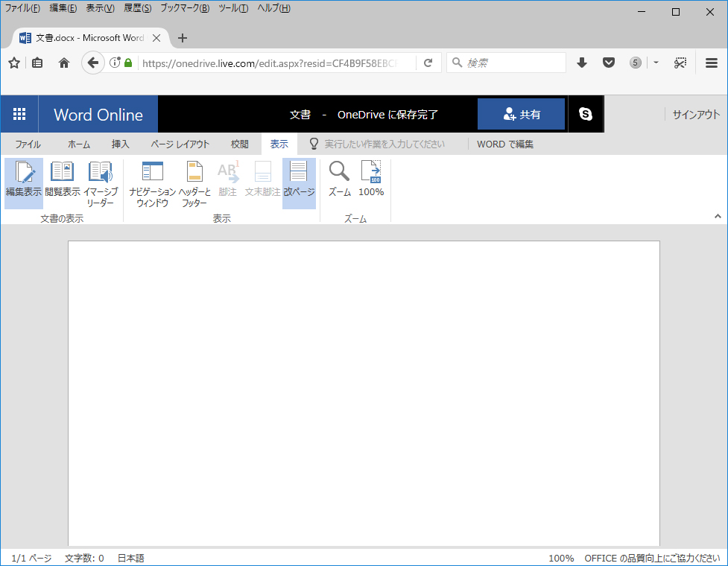Viewport: 728px width, 566px height.
Task: Click the Word Online brand link
Action: pyautogui.click(x=98, y=115)
